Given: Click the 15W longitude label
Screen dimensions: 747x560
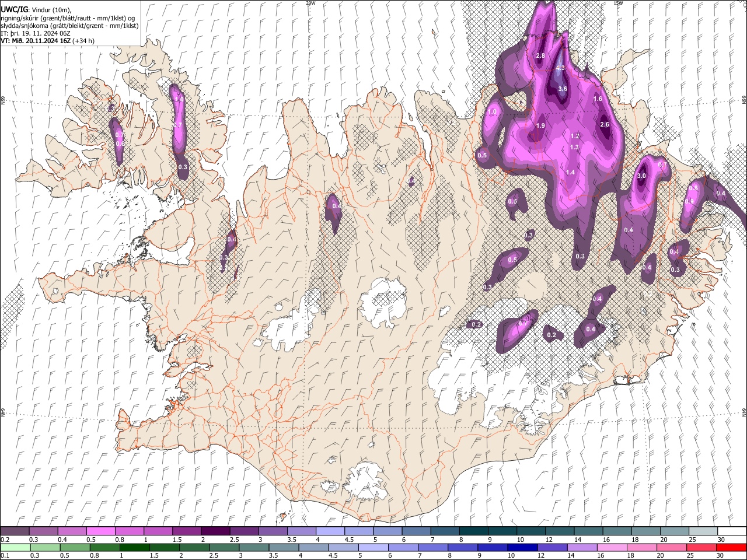Looking at the screenshot, I should point(618,3).
